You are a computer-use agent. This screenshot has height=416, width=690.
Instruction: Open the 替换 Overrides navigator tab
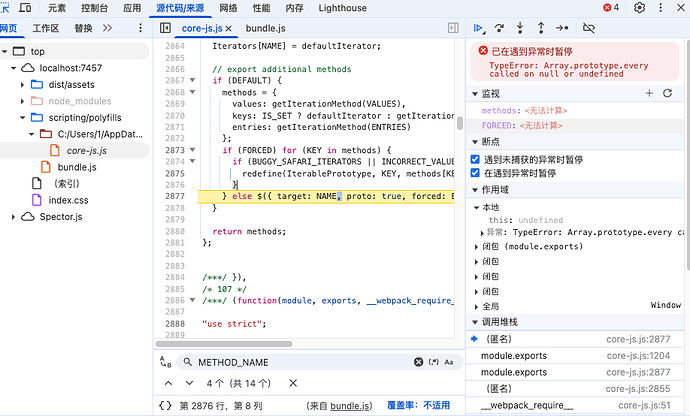[x=83, y=28]
